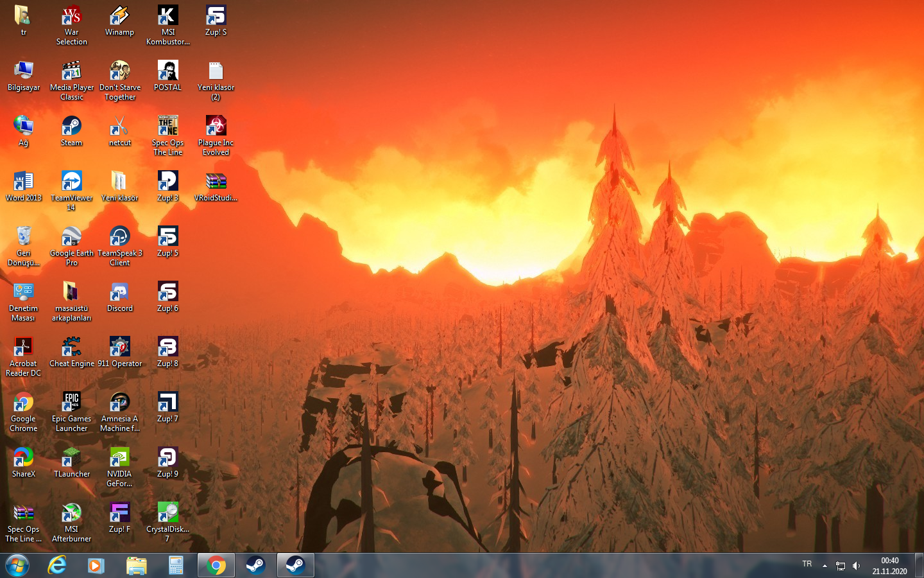Click the Zup! S game icon
The width and height of the screenshot is (924, 578).
click(x=216, y=21)
